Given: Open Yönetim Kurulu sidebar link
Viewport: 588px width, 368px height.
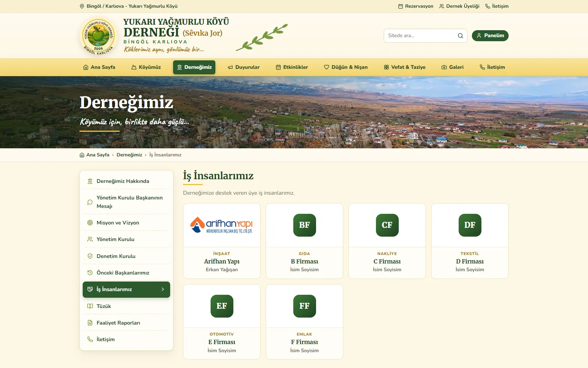Looking at the screenshot, I should click(126, 239).
